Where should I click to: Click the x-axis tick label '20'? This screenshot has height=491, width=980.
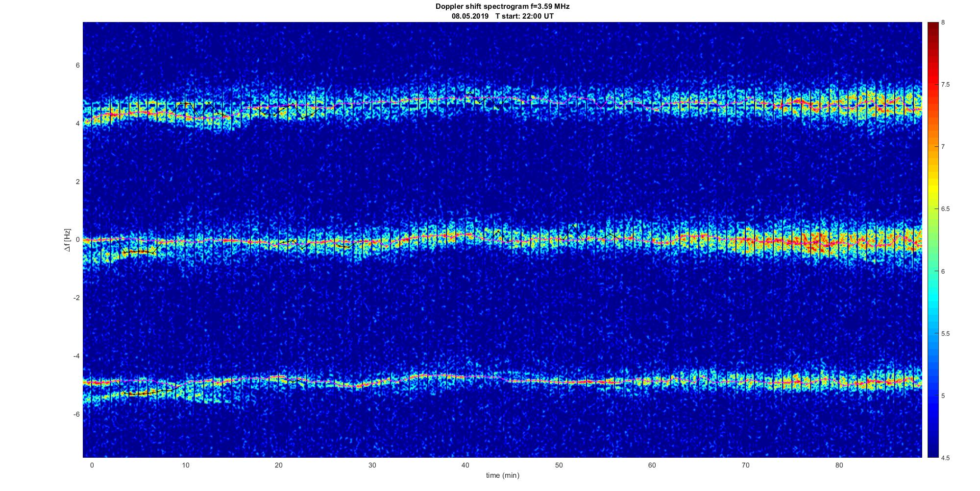coord(279,465)
